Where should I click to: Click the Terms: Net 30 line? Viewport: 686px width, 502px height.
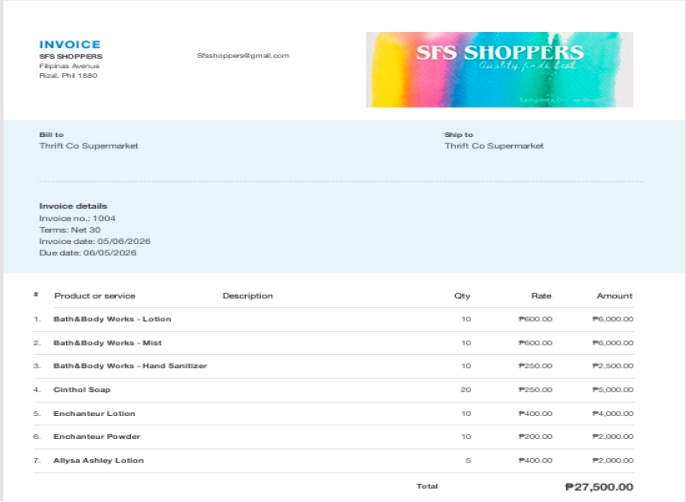(x=70, y=230)
